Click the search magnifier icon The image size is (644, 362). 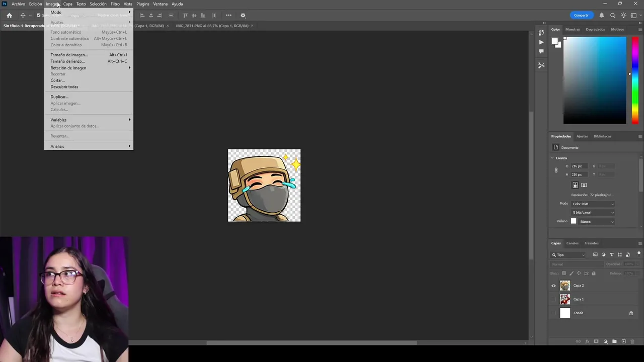pos(613,16)
